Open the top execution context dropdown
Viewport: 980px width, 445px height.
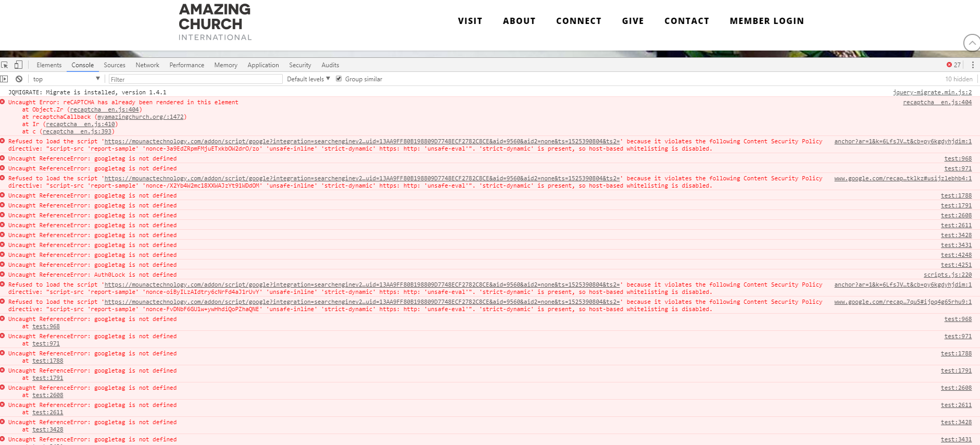click(x=66, y=79)
